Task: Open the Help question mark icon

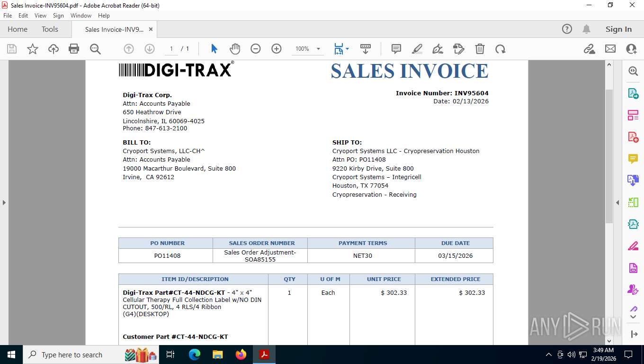Action: [567, 29]
